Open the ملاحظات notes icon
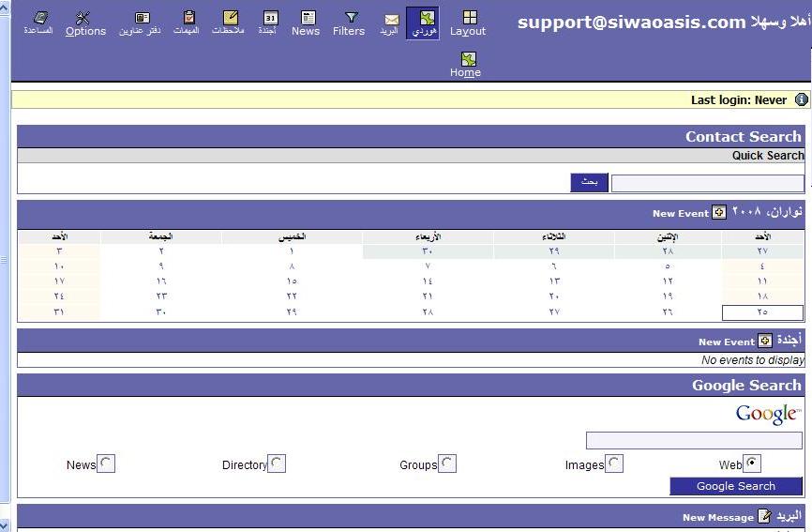The image size is (812, 532). click(230, 19)
